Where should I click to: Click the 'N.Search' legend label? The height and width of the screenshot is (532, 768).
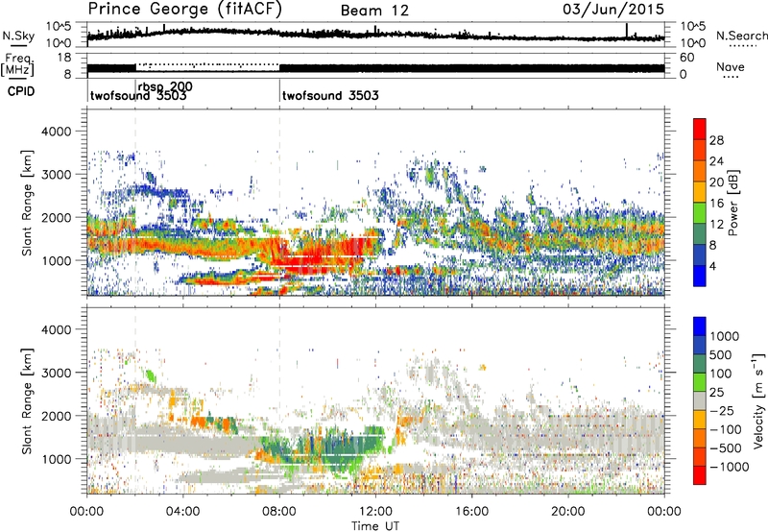click(x=742, y=36)
